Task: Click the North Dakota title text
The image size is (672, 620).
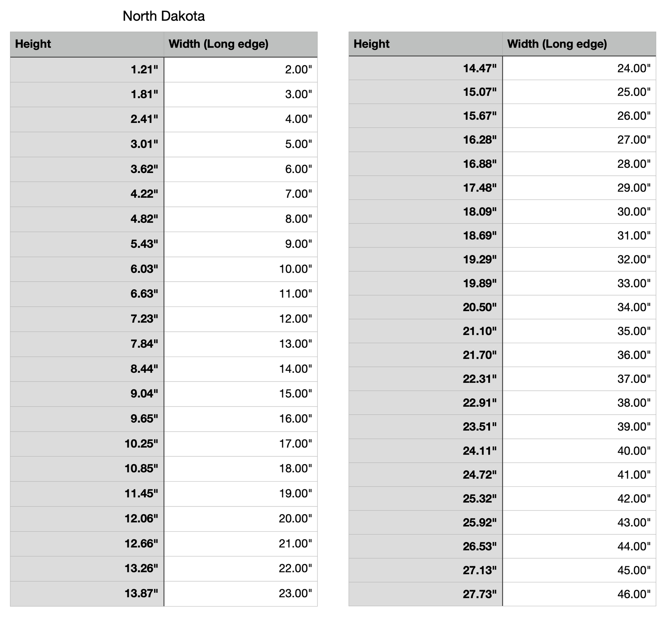Action: pyautogui.click(x=163, y=16)
